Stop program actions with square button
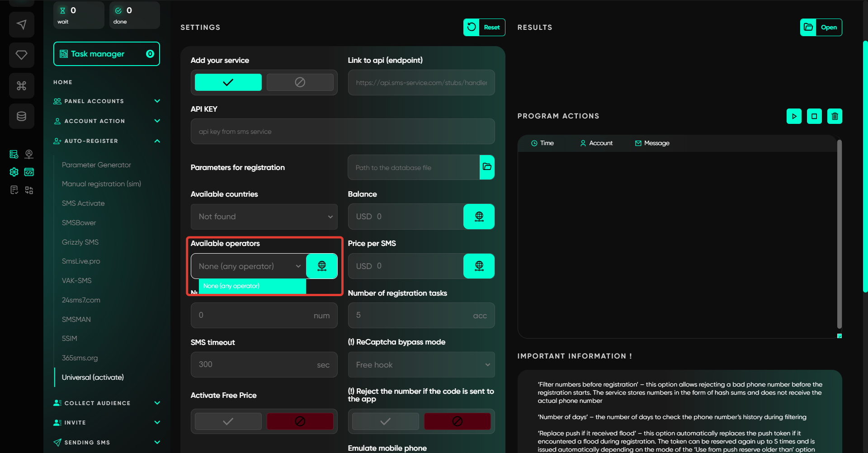This screenshot has width=868, height=453. (814, 116)
